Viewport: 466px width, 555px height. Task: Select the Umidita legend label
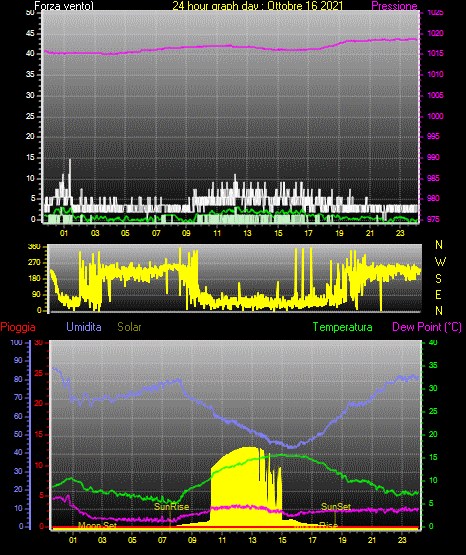point(84,327)
